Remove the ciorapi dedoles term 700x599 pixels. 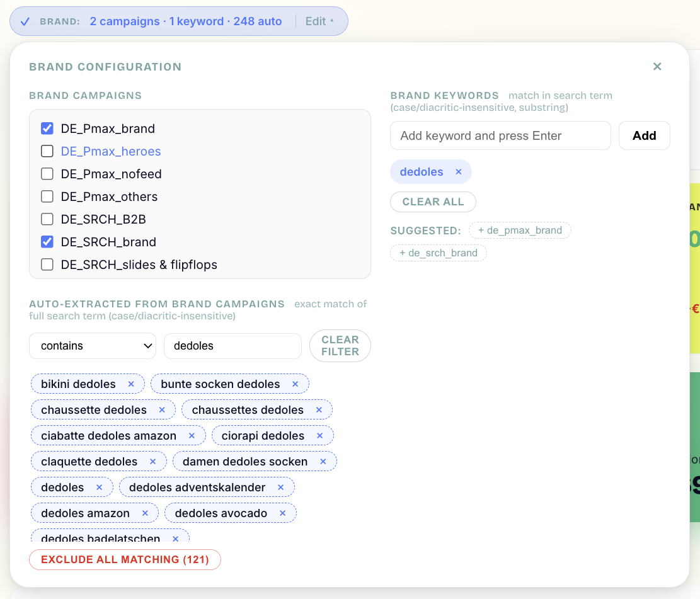tap(319, 436)
